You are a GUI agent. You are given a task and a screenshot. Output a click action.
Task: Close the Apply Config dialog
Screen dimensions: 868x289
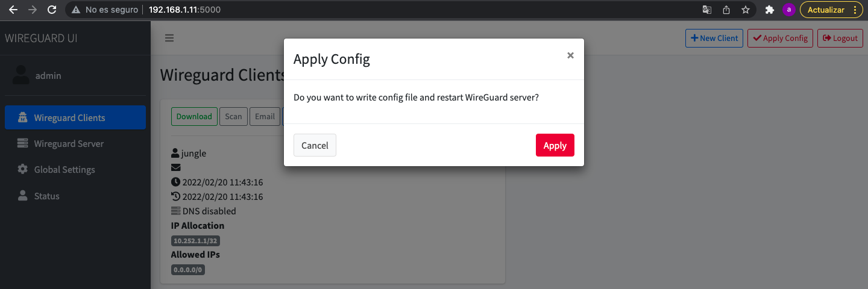570,55
